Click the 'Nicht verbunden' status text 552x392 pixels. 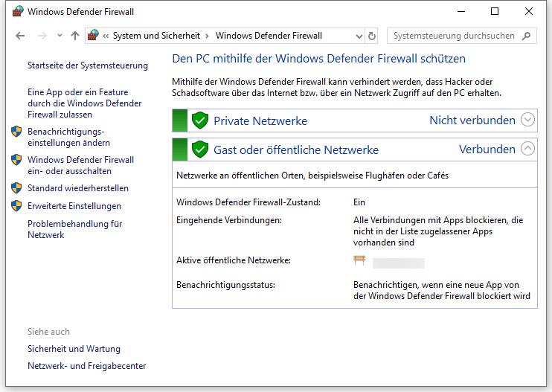tap(472, 121)
